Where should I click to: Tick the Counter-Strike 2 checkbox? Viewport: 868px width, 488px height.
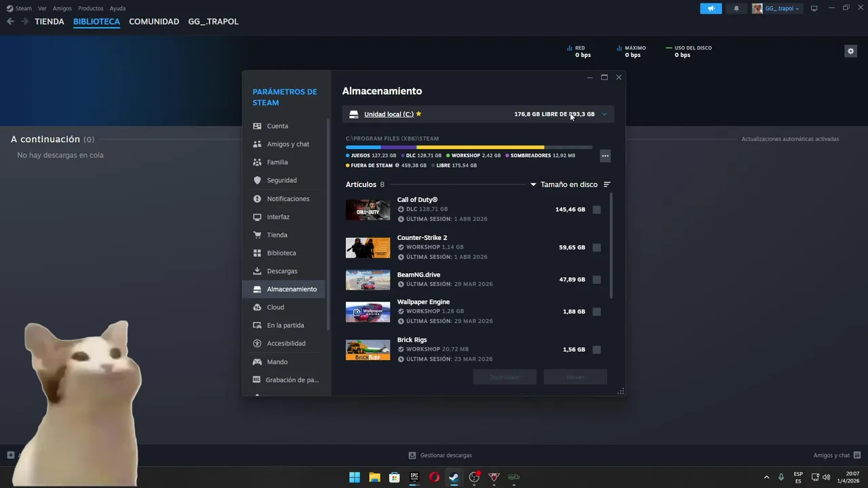click(x=597, y=247)
